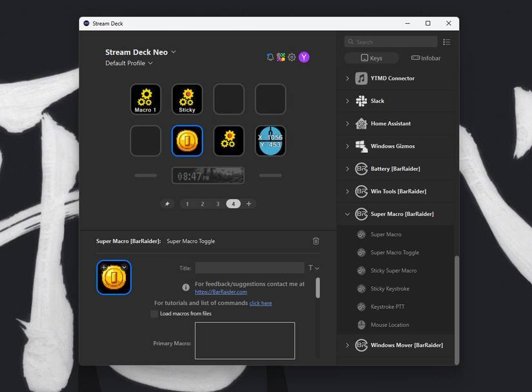The image size is (532, 392).
Task: Switch to the Keys tab
Action: 371,57
